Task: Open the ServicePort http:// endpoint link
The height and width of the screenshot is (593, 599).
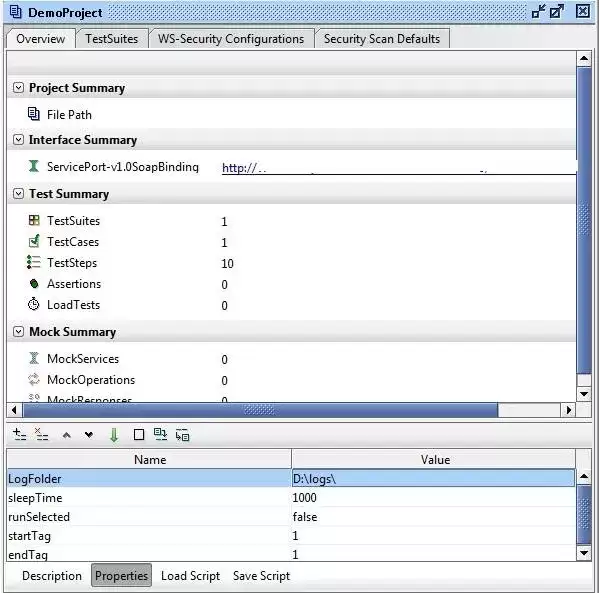Action: (399, 168)
